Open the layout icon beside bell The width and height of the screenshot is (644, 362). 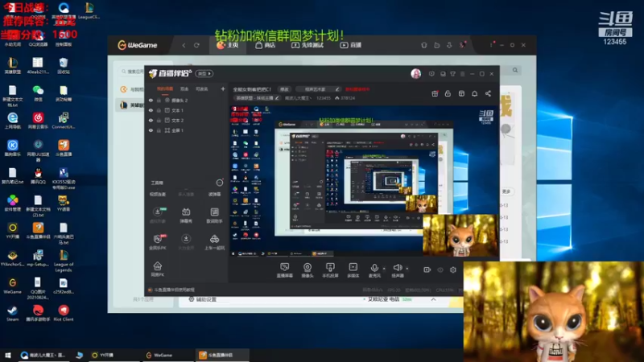tap(461, 93)
